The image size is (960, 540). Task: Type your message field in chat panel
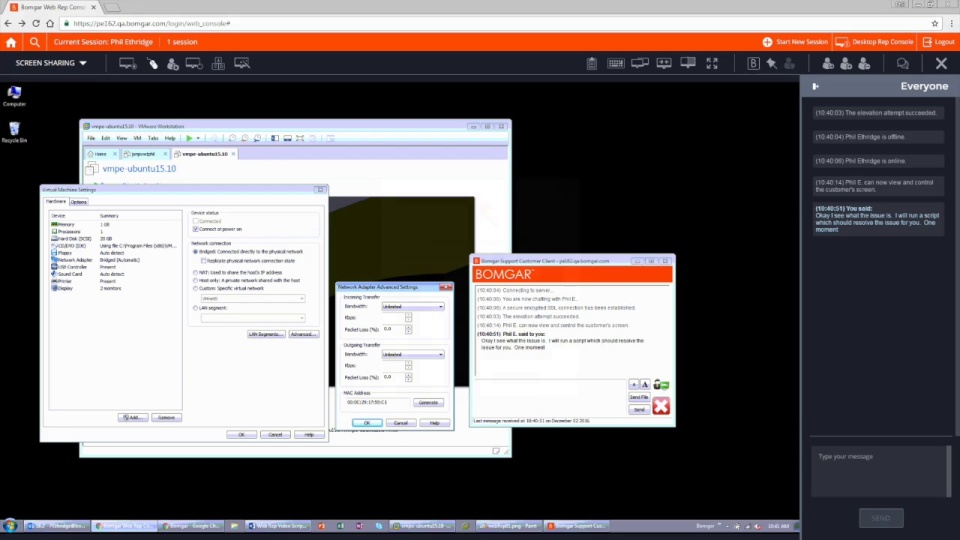pyautogui.click(x=879, y=471)
